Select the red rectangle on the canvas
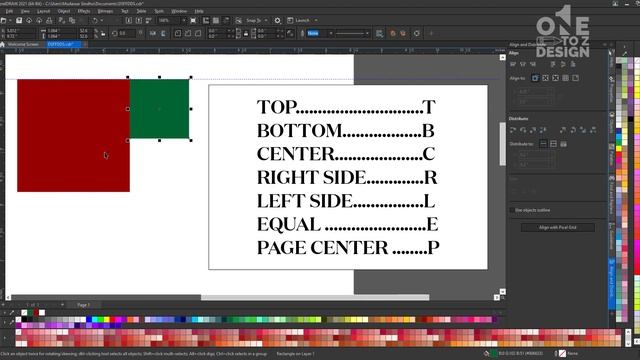The width and height of the screenshot is (640, 360). [73, 136]
